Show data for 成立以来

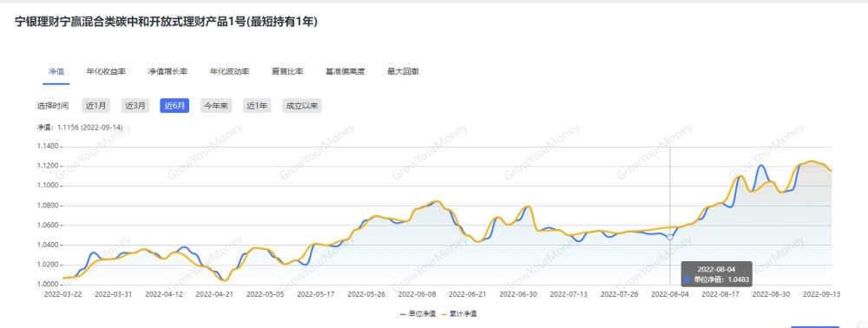pos(302,106)
